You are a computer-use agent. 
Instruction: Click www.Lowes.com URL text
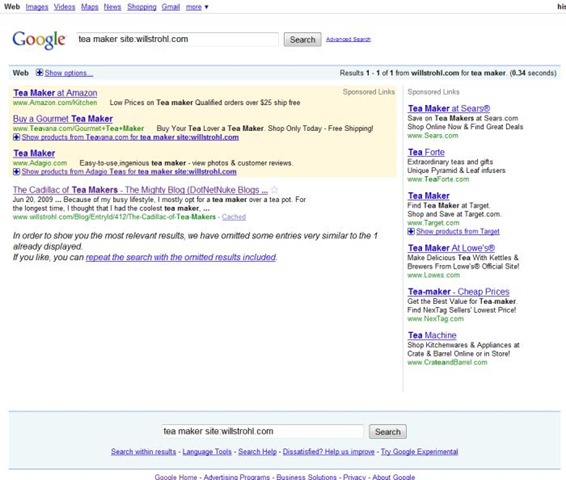pos(434,275)
